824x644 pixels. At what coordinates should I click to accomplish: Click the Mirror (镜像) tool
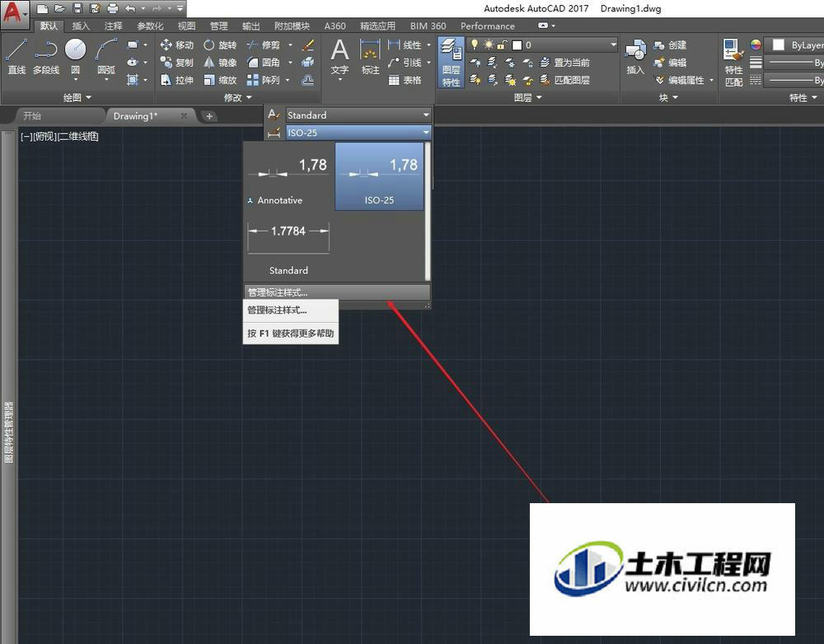(x=220, y=63)
